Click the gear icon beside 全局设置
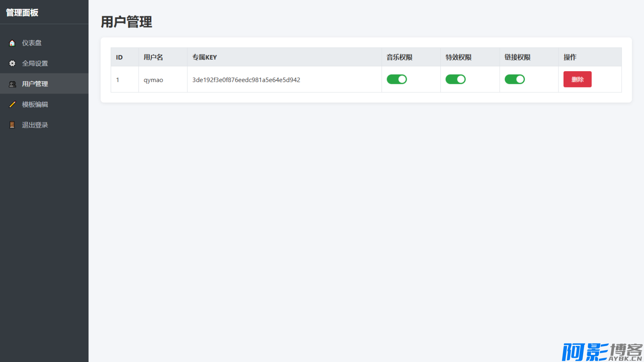Screen dimensions: 644x362 [x=12, y=63]
